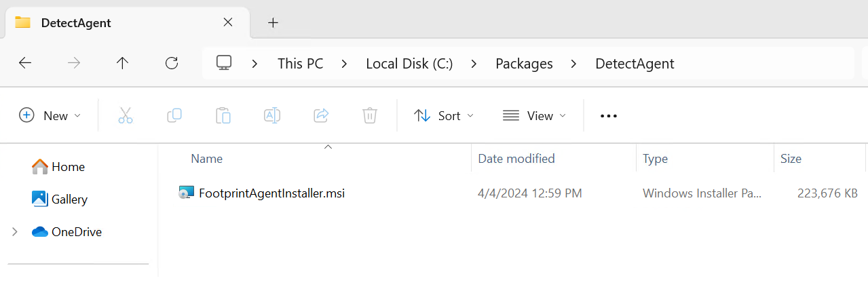This screenshot has width=868, height=306.
Task: Click the Gallery icon in sidebar
Action: pyautogui.click(x=40, y=199)
